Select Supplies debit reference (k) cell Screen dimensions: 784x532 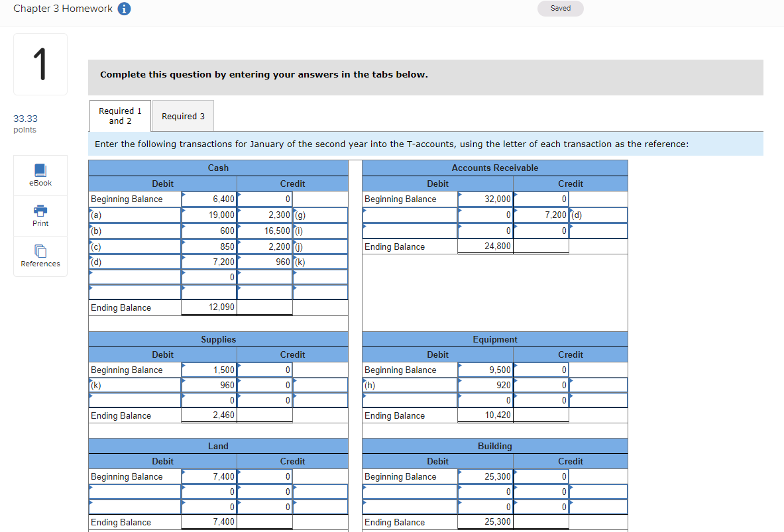point(135,385)
